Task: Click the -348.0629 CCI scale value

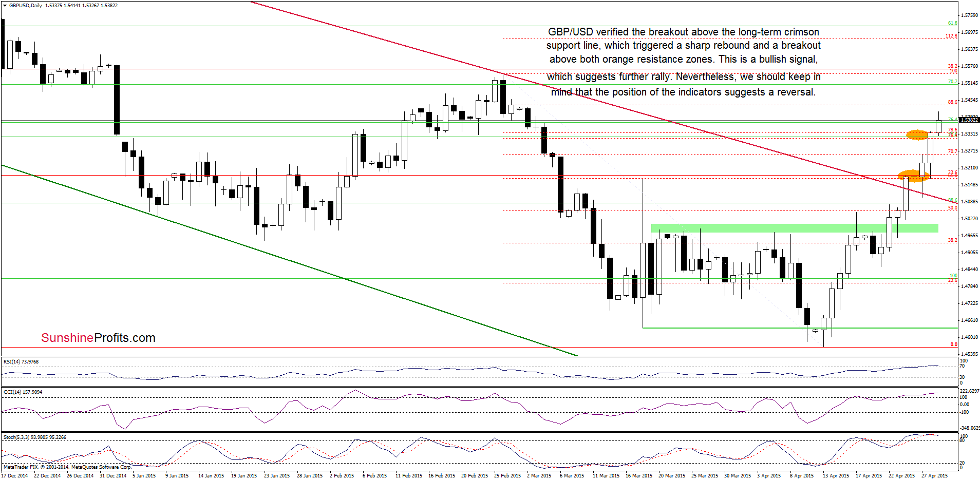Action: 969,428
